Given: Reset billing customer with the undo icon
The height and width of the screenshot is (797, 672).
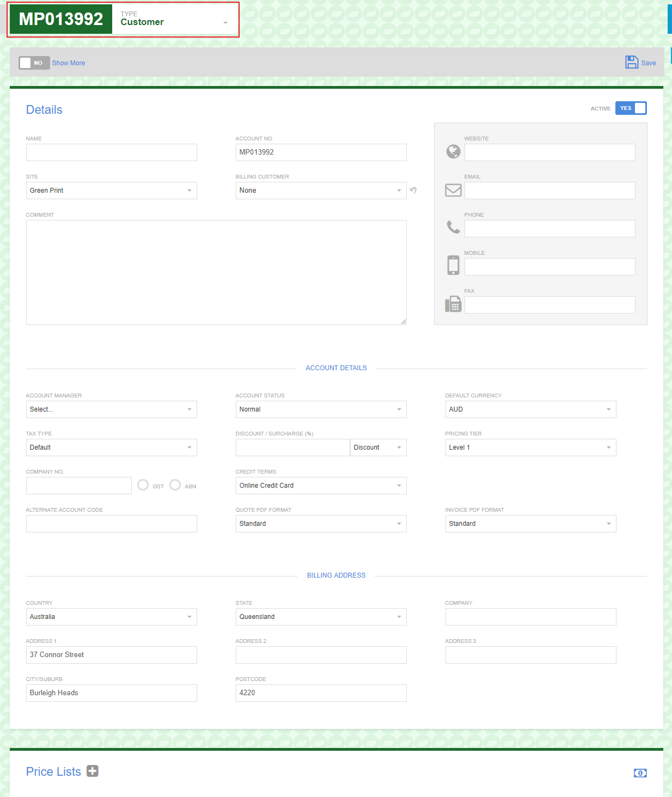Looking at the screenshot, I should coord(413,190).
